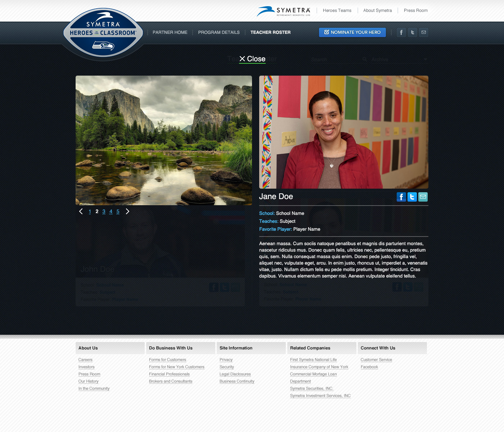Share Jane Doe on Twitter
This screenshot has width=504, height=432.
[412, 197]
